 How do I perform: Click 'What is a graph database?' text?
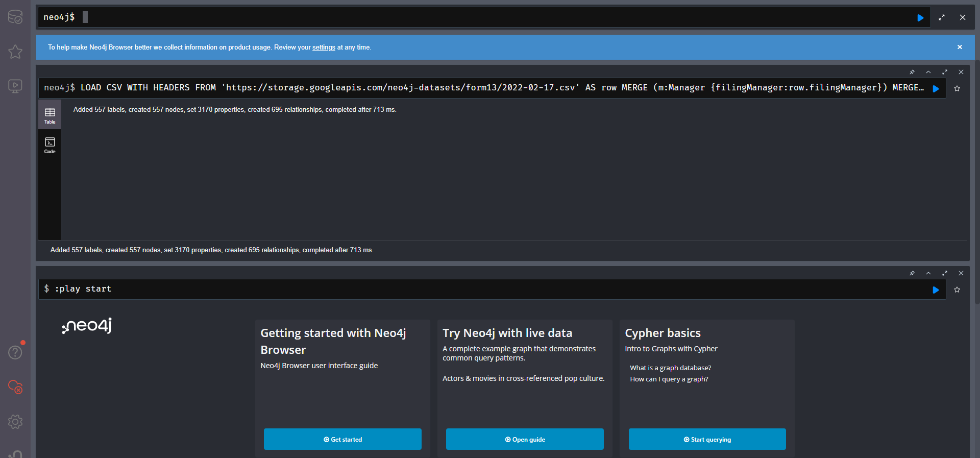point(670,368)
